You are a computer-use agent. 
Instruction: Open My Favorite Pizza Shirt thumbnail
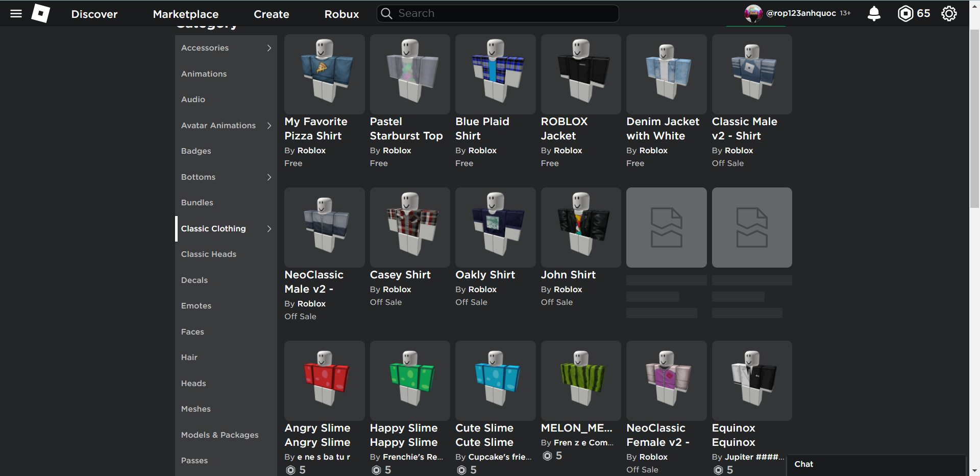click(x=325, y=75)
